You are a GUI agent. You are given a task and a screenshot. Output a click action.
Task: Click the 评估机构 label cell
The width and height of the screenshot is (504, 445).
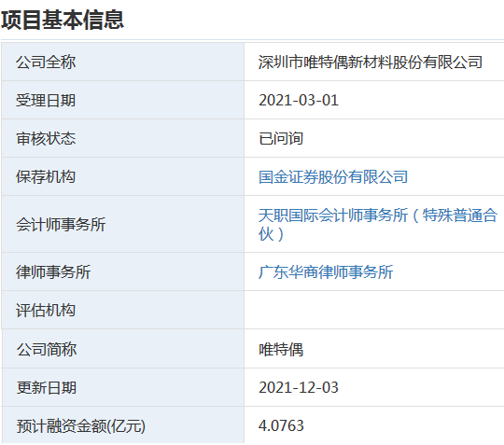[123, 311]
